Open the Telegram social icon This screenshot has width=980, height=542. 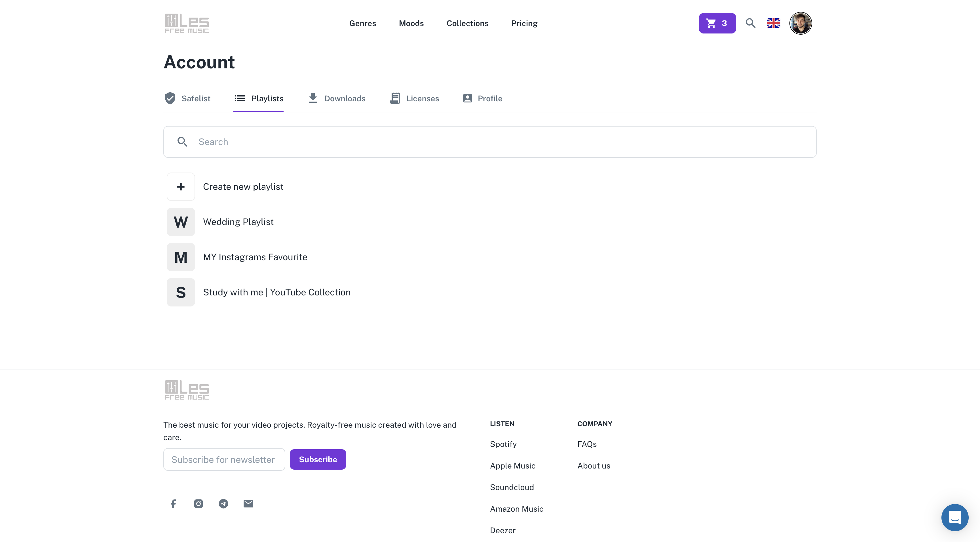(223, 504)
